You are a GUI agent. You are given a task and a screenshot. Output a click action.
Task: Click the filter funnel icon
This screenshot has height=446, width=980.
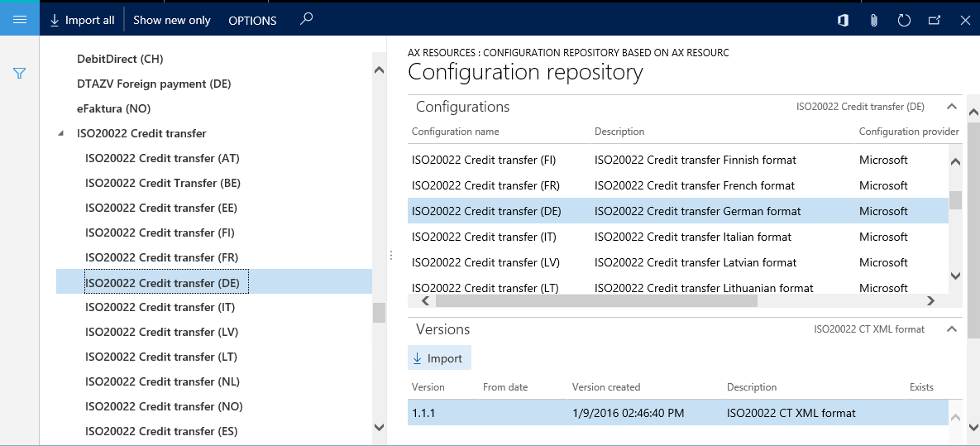tap(19, 73)
